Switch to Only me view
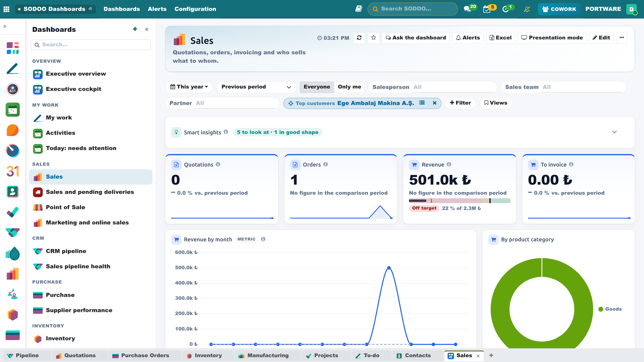Viewport: 644px width, 362px height. point(349,87)
